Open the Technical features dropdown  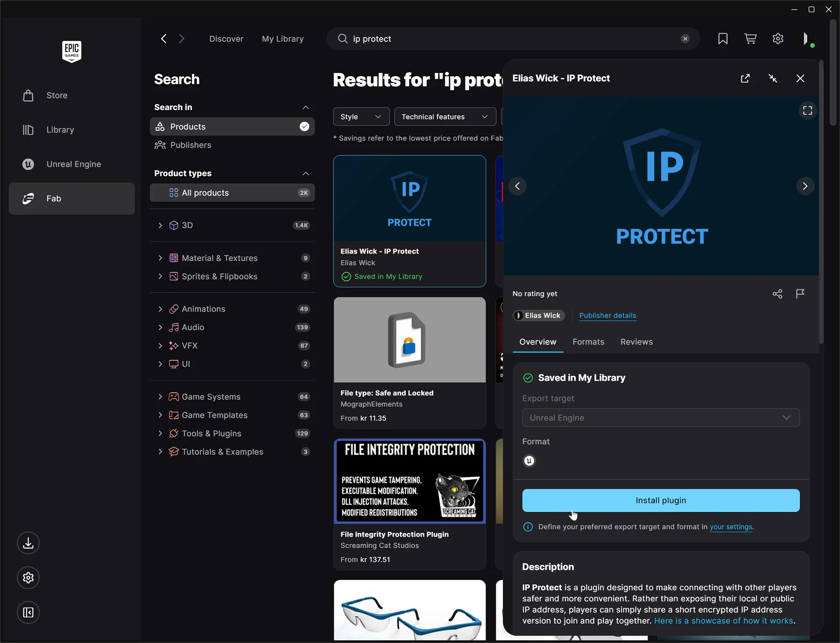(x=445, y=117)
